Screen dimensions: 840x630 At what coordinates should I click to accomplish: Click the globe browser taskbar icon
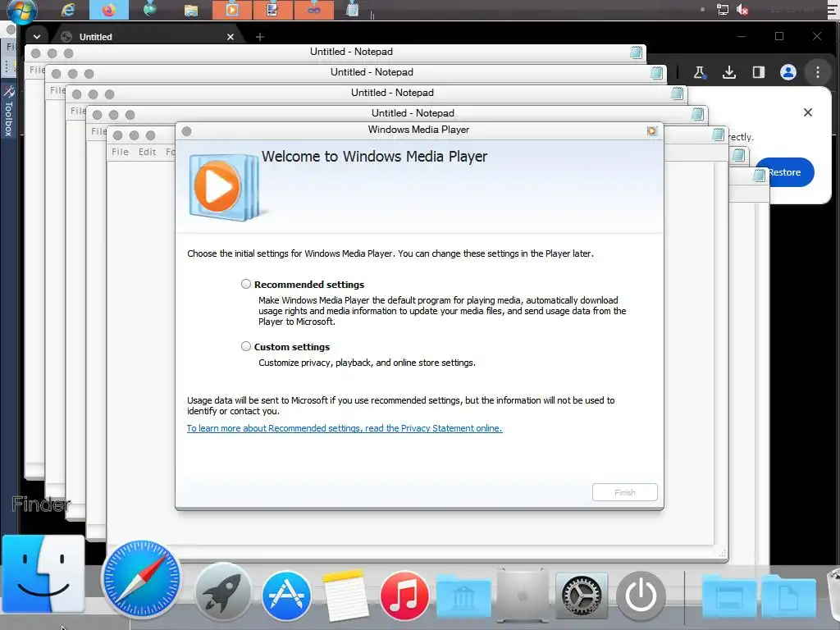click(x=150, y=10)
